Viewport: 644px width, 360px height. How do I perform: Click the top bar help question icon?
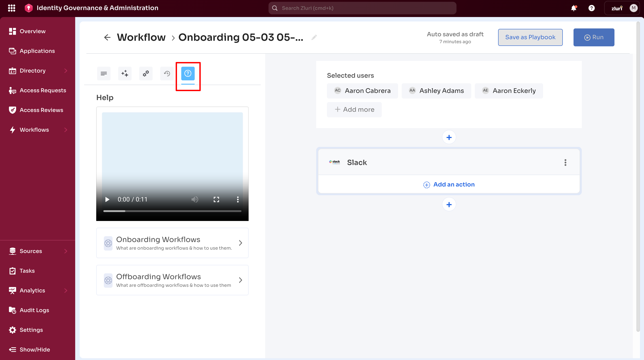(x=591, y=8)
